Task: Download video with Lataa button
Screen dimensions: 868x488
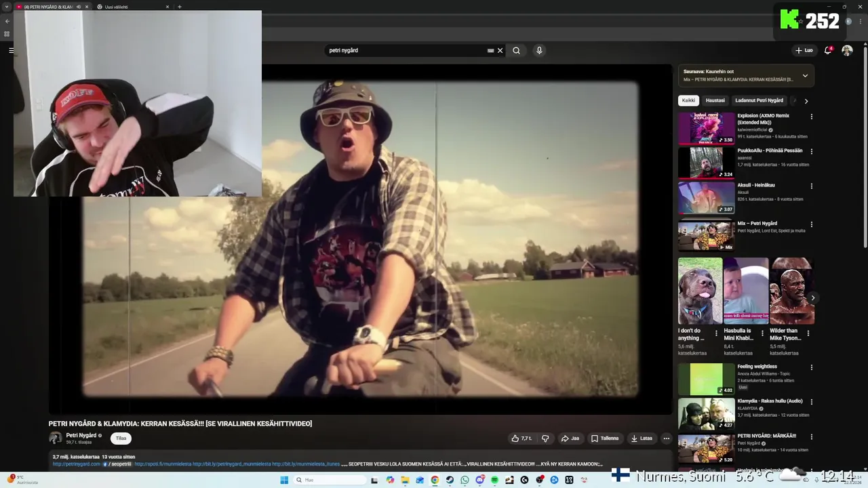Action: click(642, 439)
